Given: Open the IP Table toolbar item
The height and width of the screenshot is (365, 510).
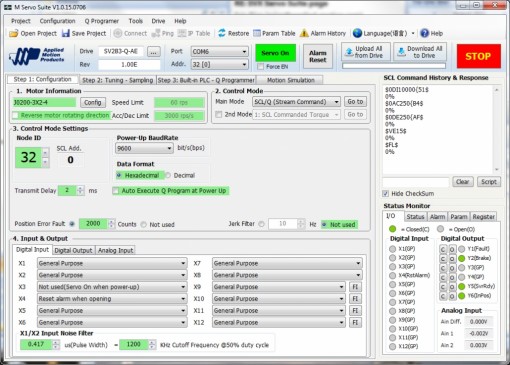Looking at the screenshot, I should [x=194, y=33].
